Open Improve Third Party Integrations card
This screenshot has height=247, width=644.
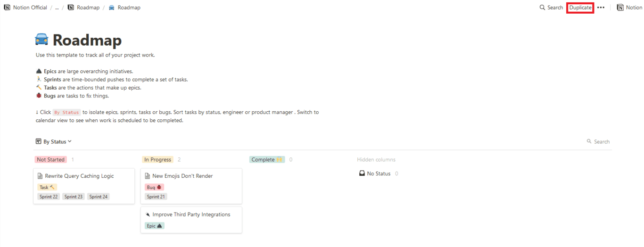click(191, 220)
